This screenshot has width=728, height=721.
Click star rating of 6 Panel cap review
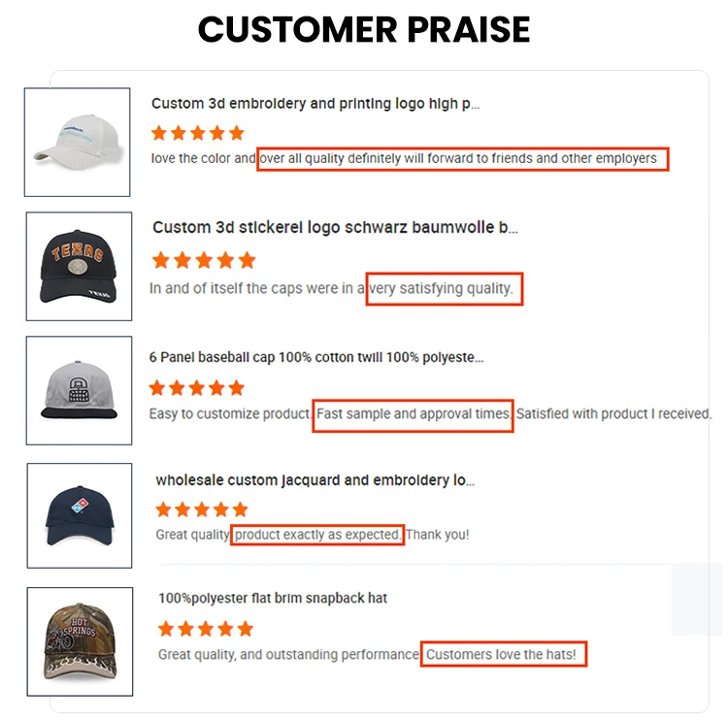197,388
